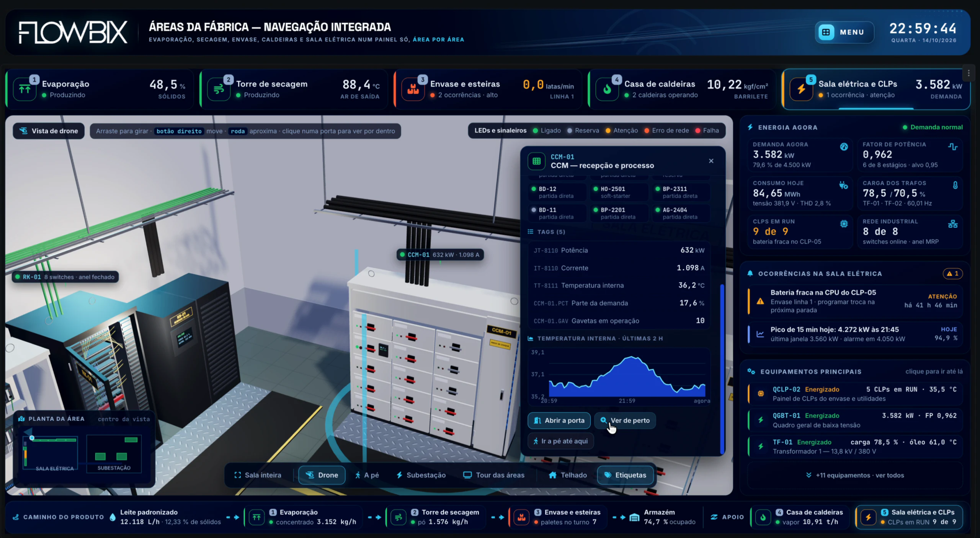980x538 pixels.
Task: Switch to Sala inteira view
Action: click(258, 475)
